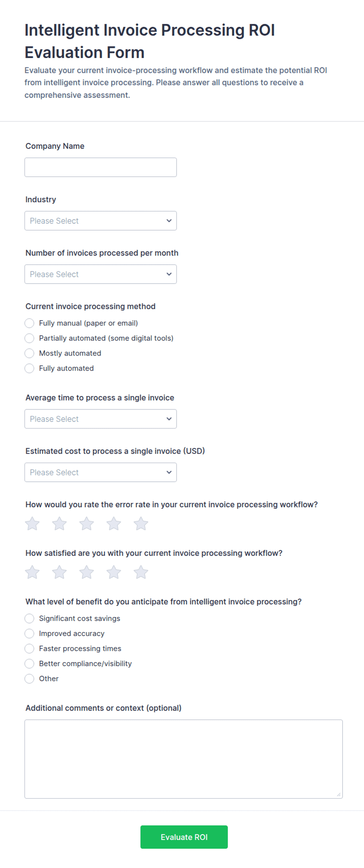Give workflow satisfaction five stars
The width and height of the screenshot is (364, 868).
141,572
